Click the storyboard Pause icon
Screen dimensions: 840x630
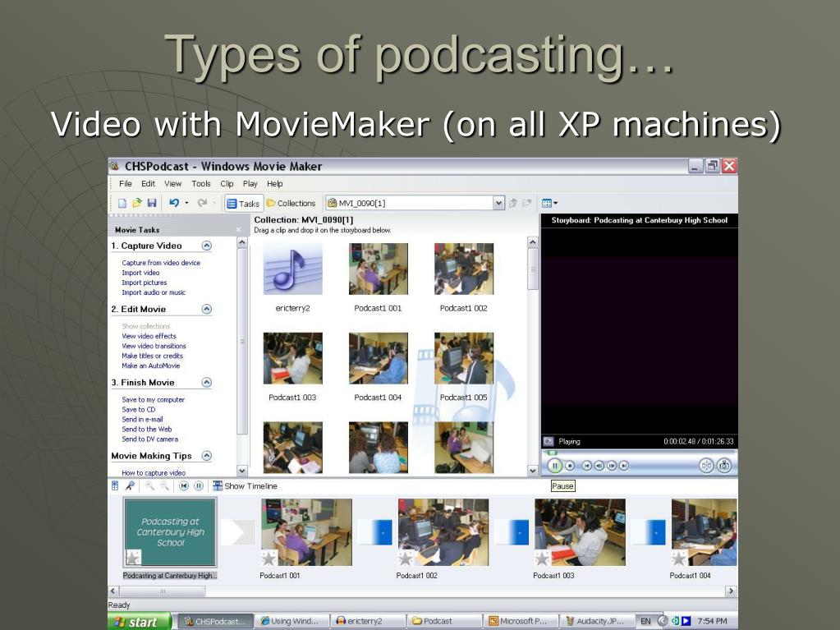click(198, 486)
